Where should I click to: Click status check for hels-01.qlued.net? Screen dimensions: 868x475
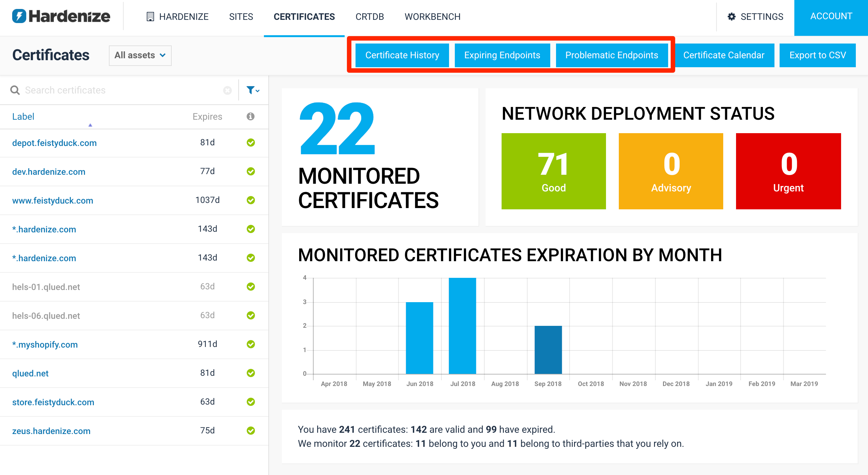point(251,286)
